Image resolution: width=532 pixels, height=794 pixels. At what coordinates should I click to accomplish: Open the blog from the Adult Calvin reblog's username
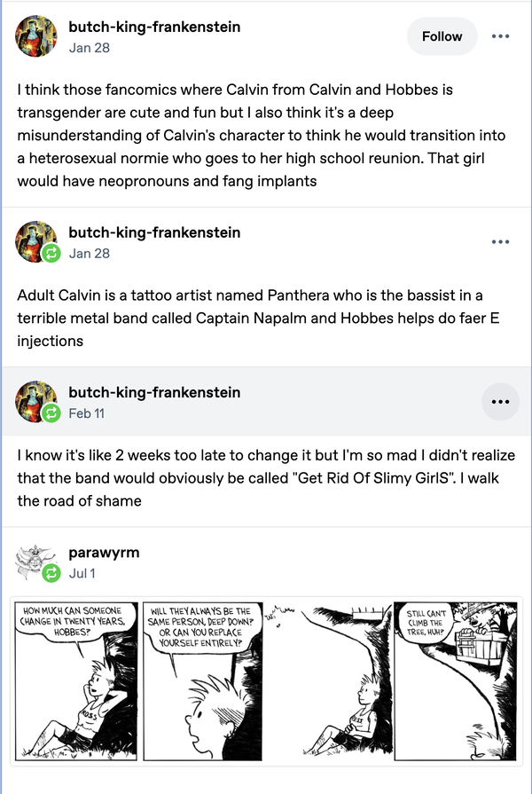(x=154, y=232)
